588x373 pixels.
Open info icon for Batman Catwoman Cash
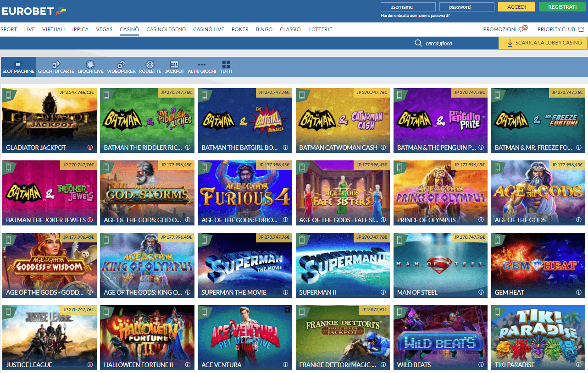pos(383,148)
